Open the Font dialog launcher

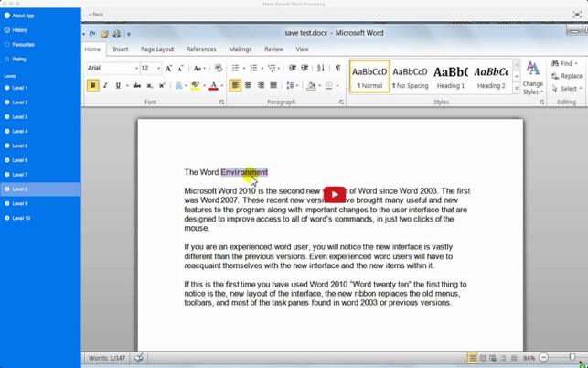222,103
